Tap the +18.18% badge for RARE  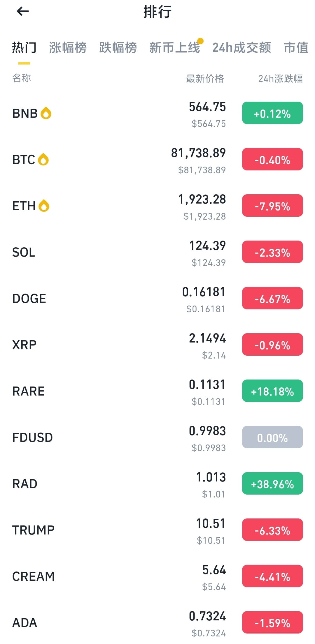click(x=272, y=391)
